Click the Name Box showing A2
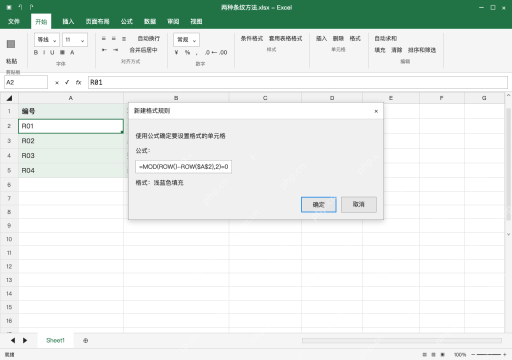 point(26,82)
